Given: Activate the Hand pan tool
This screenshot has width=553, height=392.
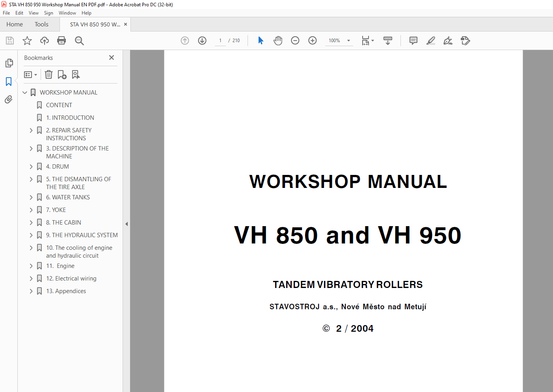Looking at the screenshot, I should 278,41.
